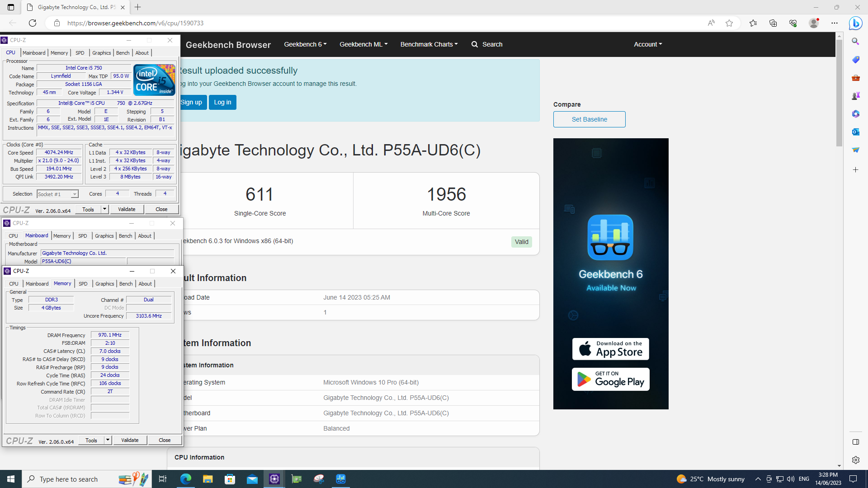This screenshot has width=868, height=488.
Task: Switch to CPU-Z in the taskbar
Action: click(274, 479)
